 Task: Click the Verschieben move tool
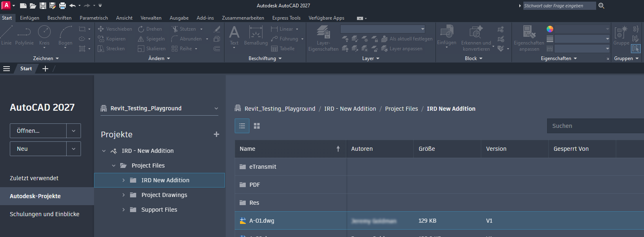tap(115, 29)
